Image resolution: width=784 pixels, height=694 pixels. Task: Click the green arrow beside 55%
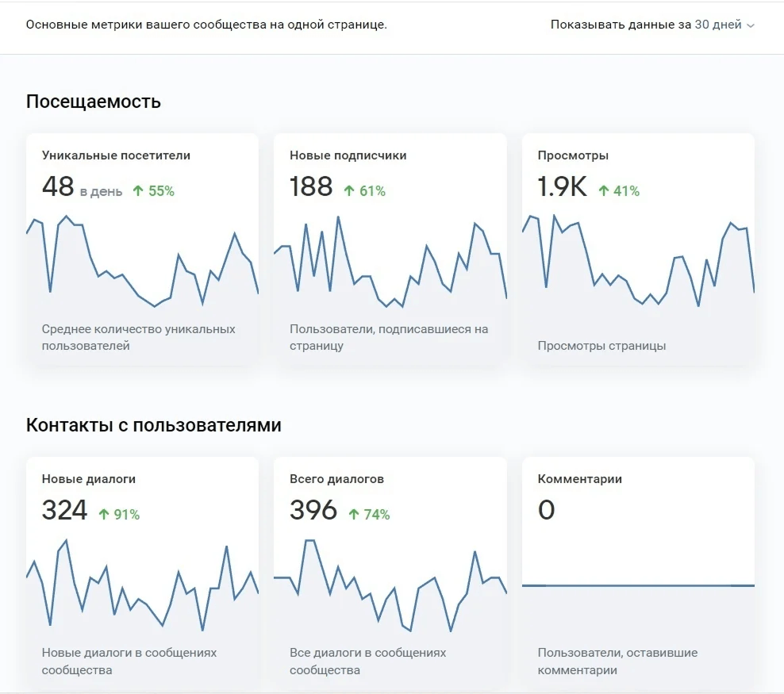pos(138,191)
